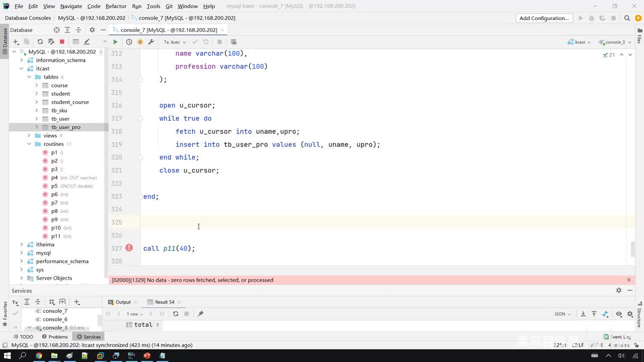Collapse the itcast schema node

[x=22, y=68]
